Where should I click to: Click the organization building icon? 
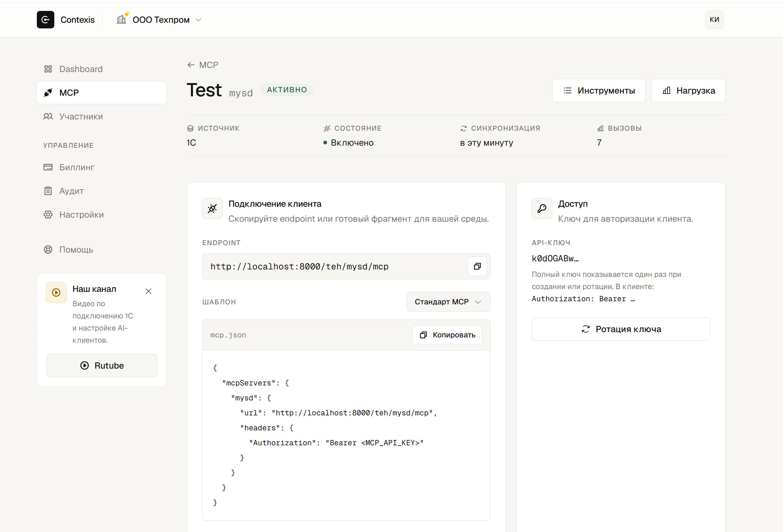[x=122, y=19]
